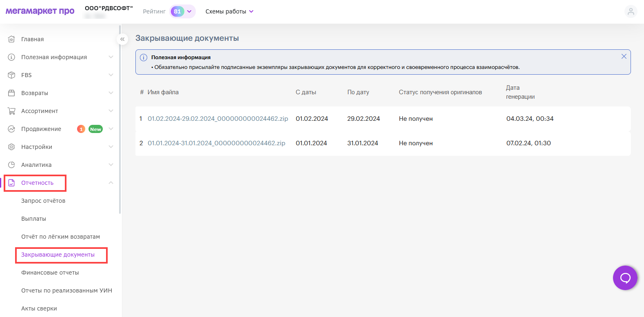Click the 07.02.24, 01:30 generation date
This screenshot has height=317, width=644.
point(529,143)
